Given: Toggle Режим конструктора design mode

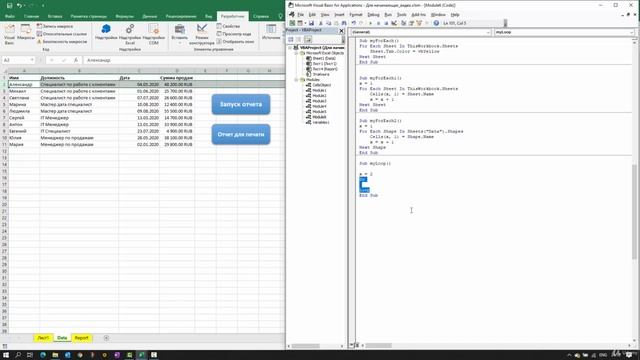Looking at the screenshot, I should (x=202, y=34).
